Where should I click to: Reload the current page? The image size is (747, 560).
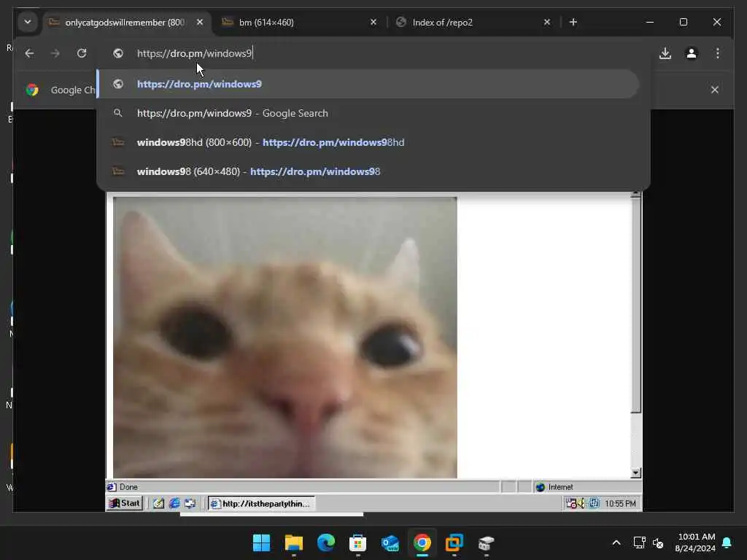coord(82,53)
